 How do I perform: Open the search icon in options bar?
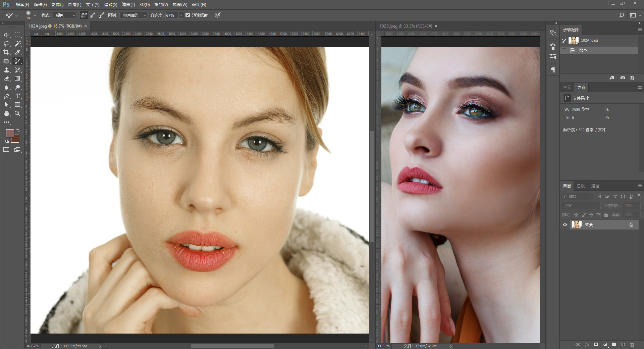(x=621, y=15)
